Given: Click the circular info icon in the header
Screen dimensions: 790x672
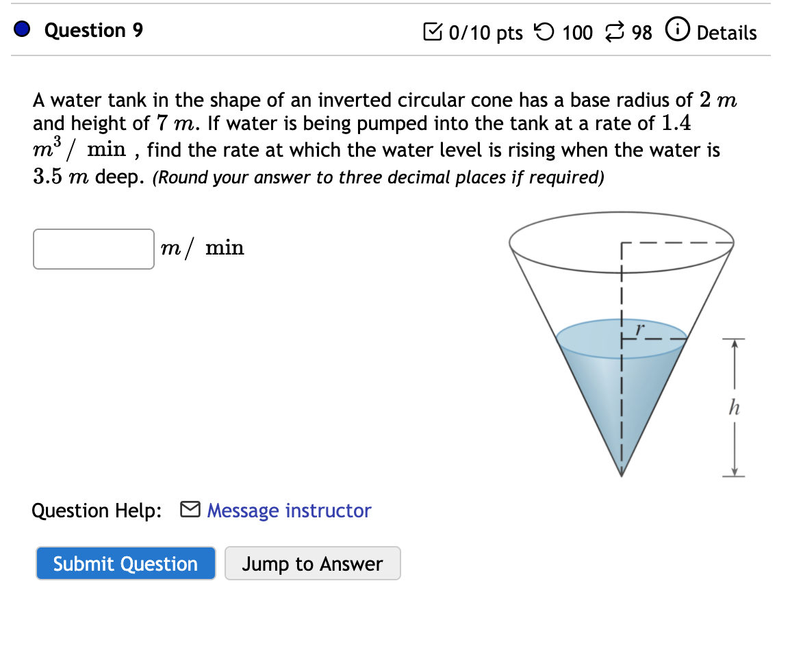Looking at the screenshot, I should 677,30.
